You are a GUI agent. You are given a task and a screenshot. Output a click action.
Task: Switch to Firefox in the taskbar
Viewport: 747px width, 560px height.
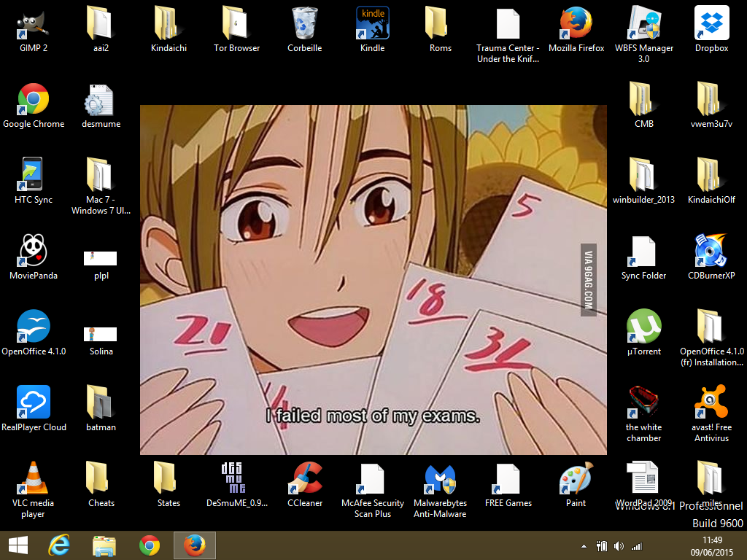pos(194,545)
